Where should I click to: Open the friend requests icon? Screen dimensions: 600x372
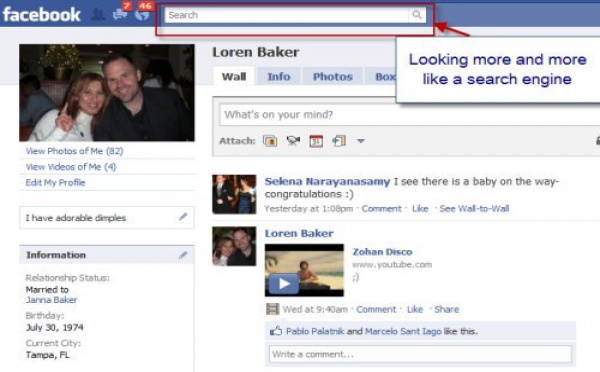[x=98, y=15]
